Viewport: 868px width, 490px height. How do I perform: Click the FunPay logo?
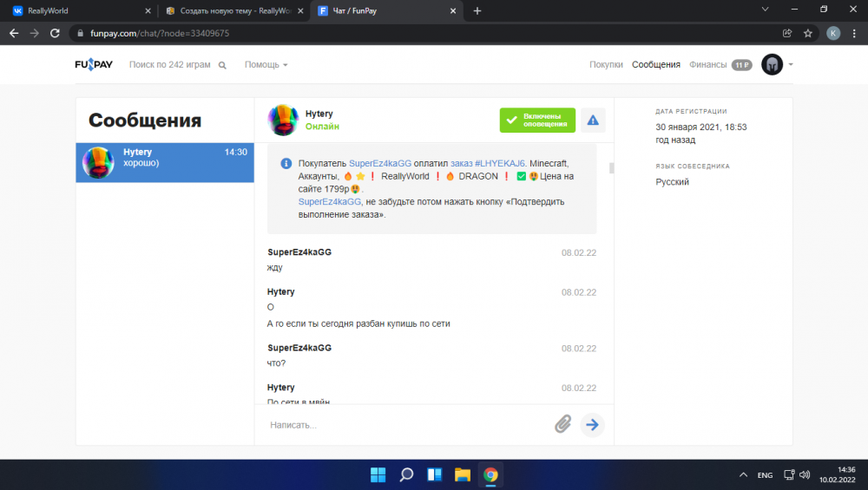[x=94, y=65]
